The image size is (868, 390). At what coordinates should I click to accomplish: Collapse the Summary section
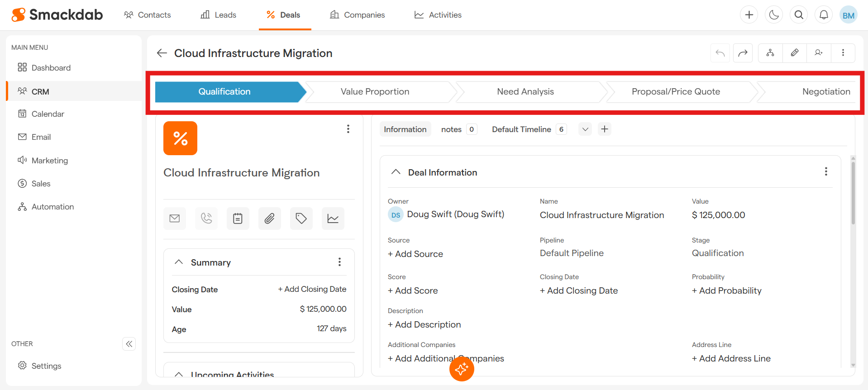coord(179,262)
